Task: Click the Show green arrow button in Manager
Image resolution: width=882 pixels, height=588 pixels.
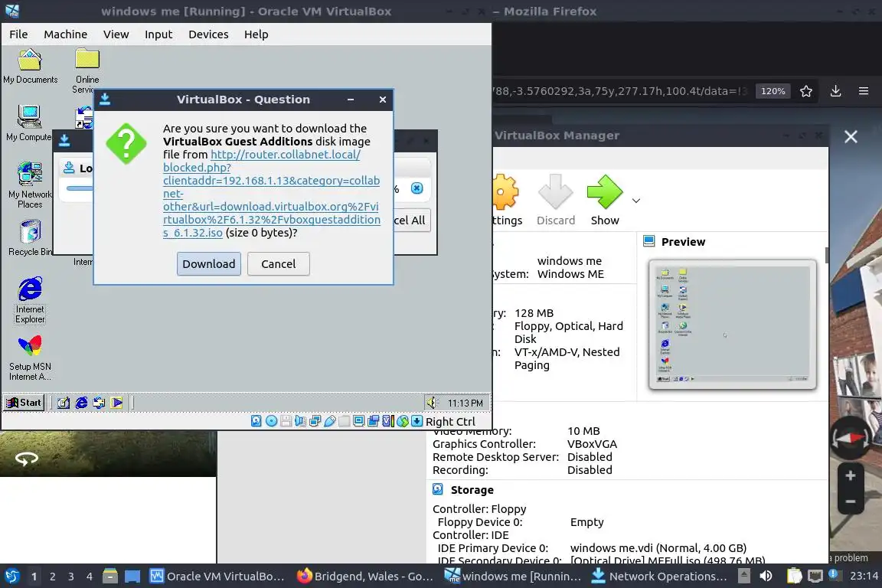Action: pos(605,200)
